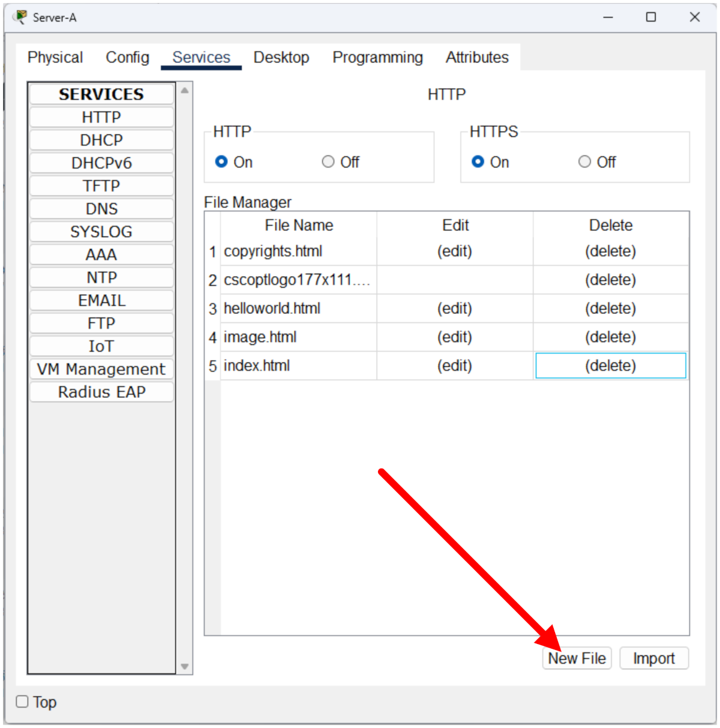The width and height of the screenshot is (720, 728).
Task: Delete the helloworld.html file
Action: coord(610,308)
